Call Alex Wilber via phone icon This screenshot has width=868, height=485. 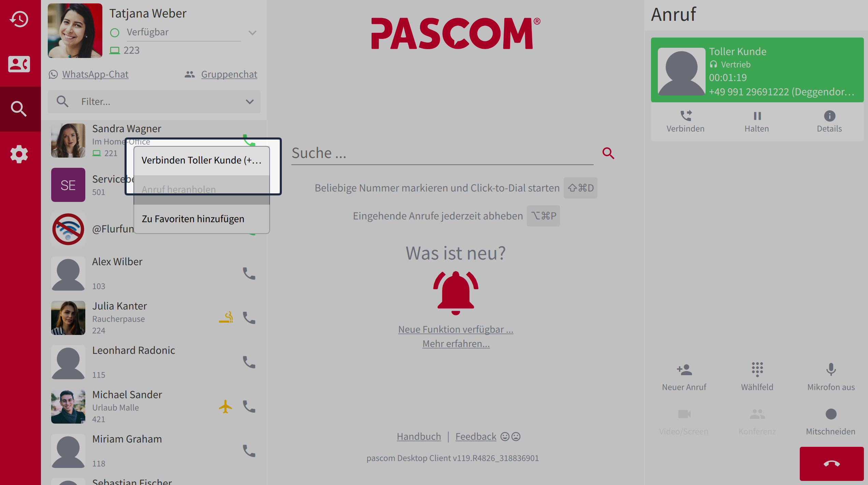pos(249,274)
